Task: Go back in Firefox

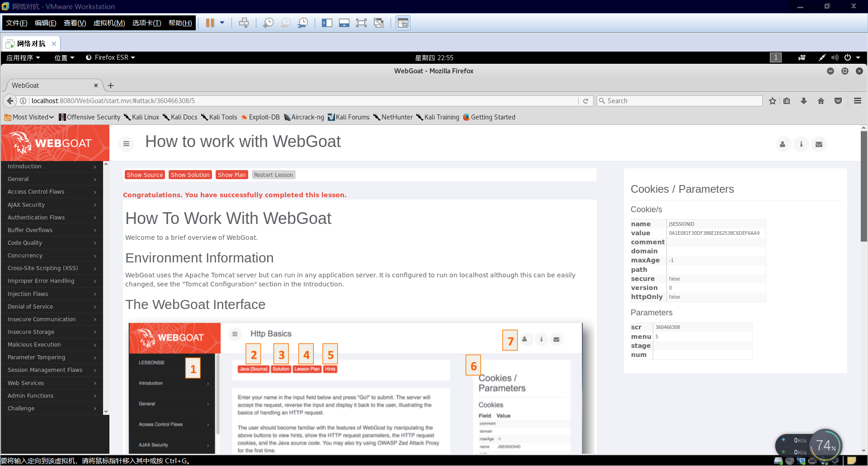Action: [10, 101]
